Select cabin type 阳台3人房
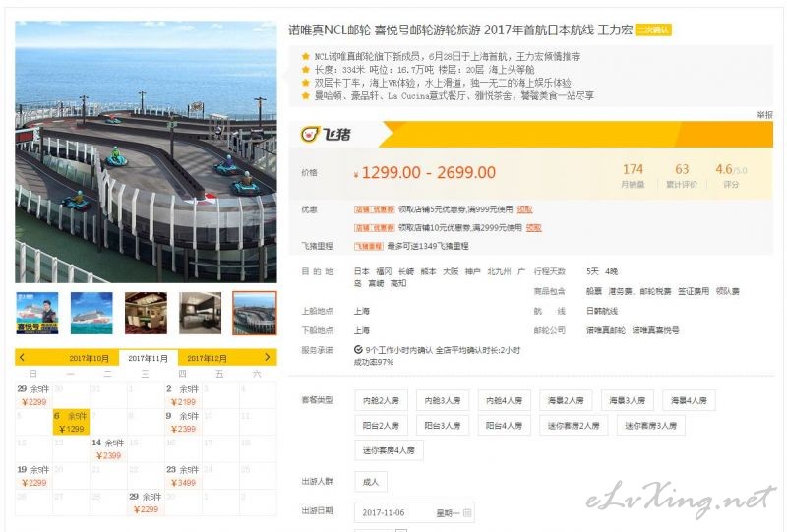 pos(443,425)
